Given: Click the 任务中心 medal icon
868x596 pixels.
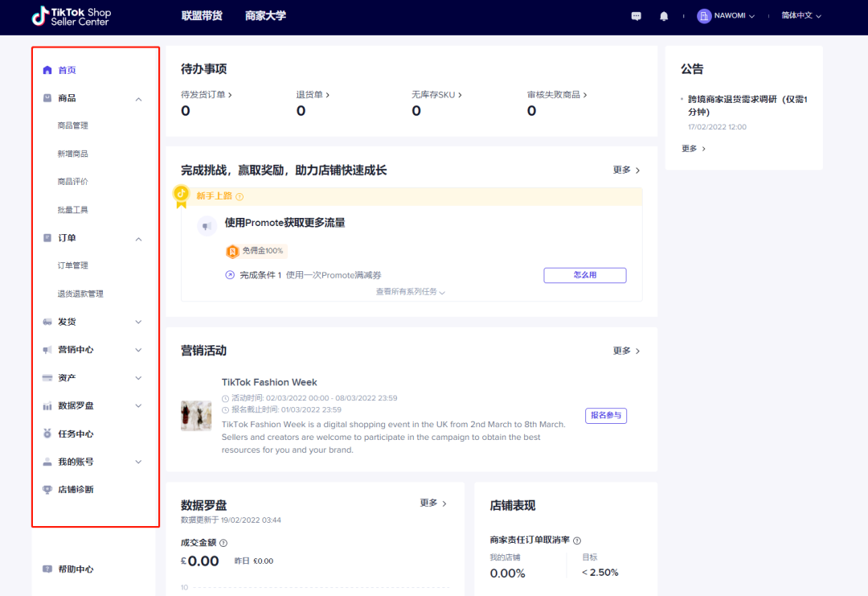Looking at the screenshot, I should pos(47,434).
